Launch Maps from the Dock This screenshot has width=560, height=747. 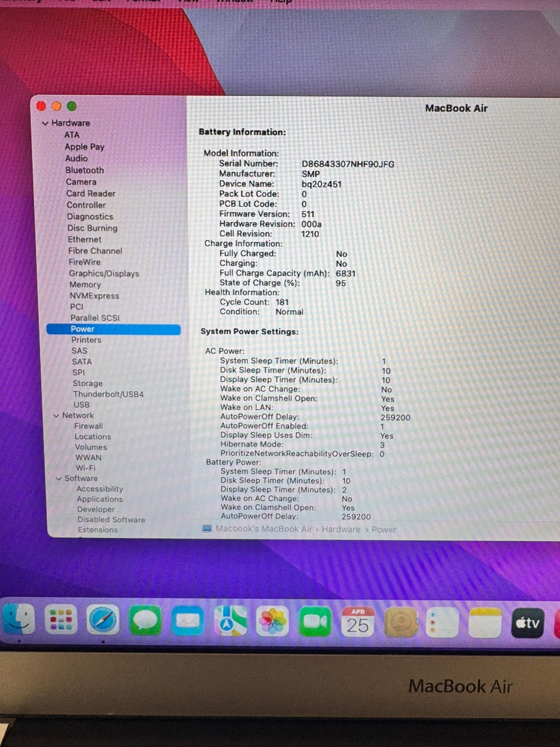[x=230, y=620]
